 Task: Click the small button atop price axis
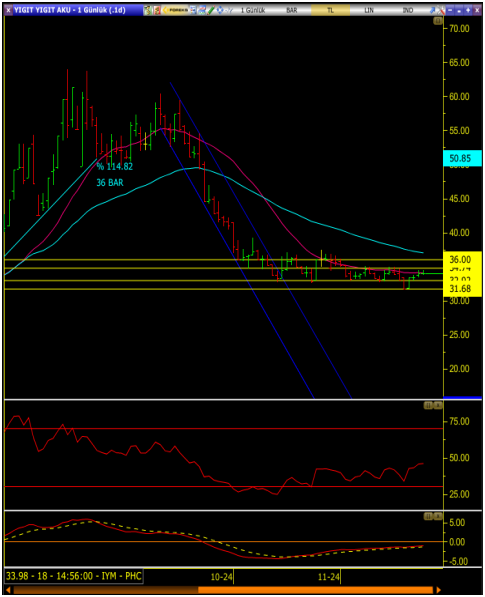pos(438,21)
